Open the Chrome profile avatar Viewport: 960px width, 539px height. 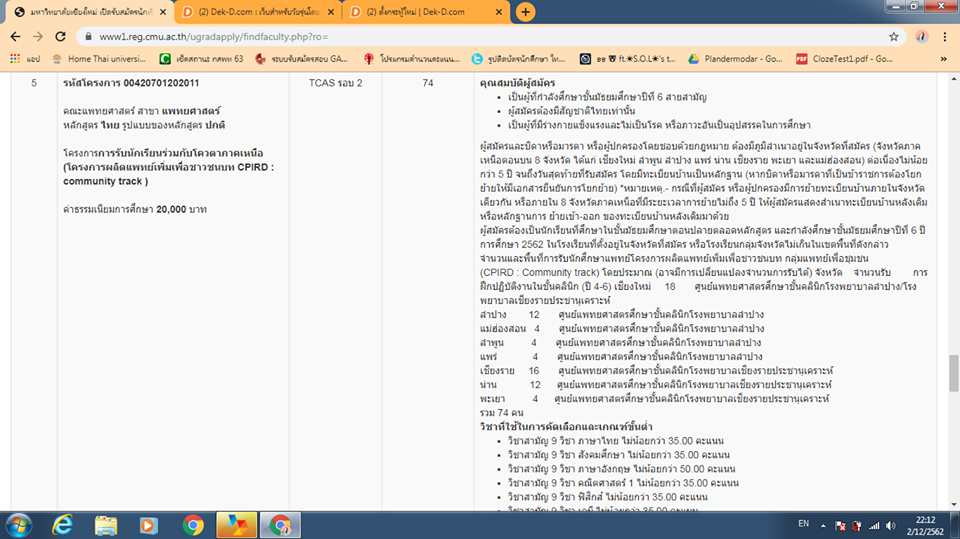tap(921, 37)
